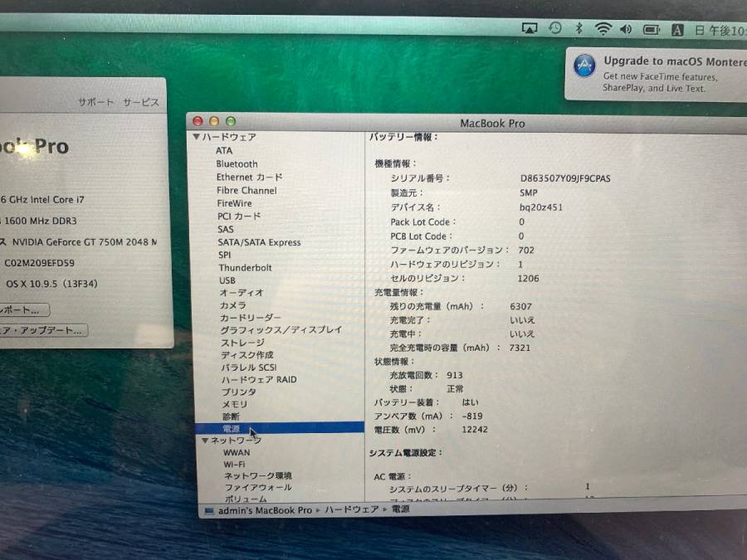Open the AirPlay display menu bar icon
This screenshot has width=747, height=560.
point(530,29)
